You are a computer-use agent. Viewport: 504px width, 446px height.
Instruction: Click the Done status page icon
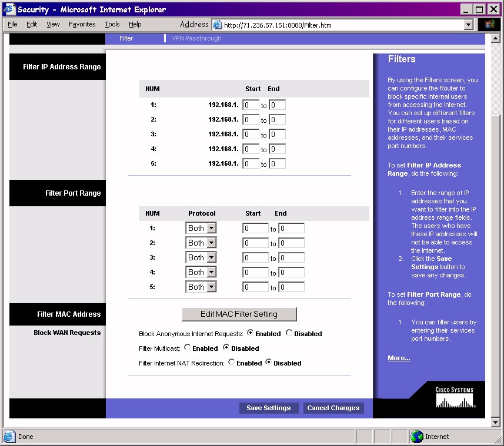(9, 437)
